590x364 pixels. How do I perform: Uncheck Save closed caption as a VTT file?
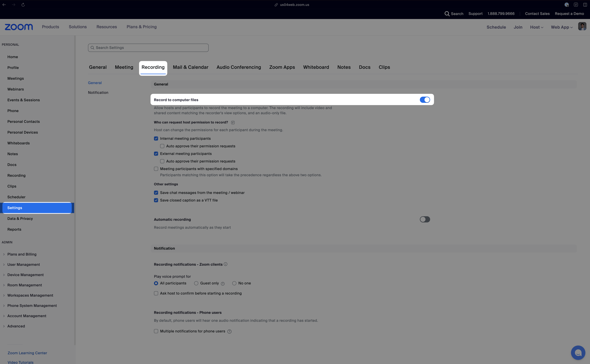[156, 200]
